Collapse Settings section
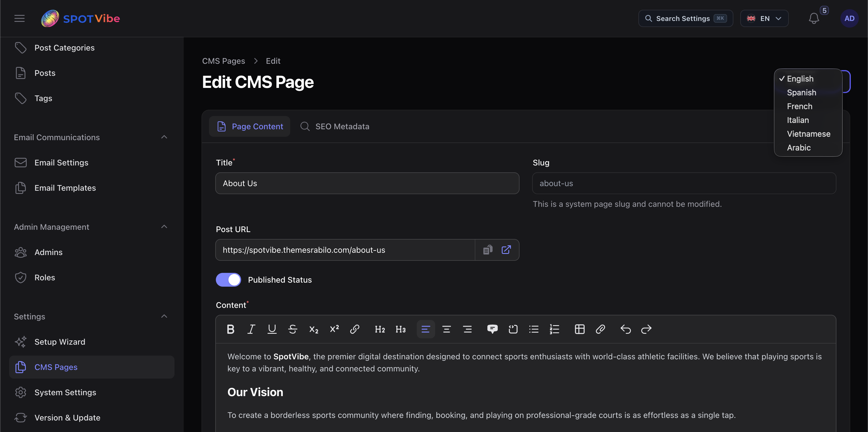 coord(164,317)
